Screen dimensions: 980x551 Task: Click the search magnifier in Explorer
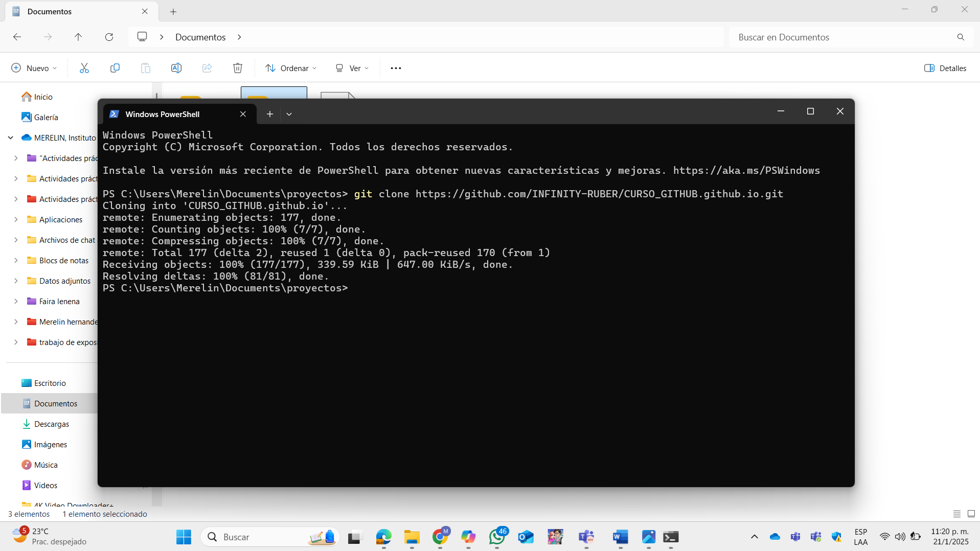961,37
